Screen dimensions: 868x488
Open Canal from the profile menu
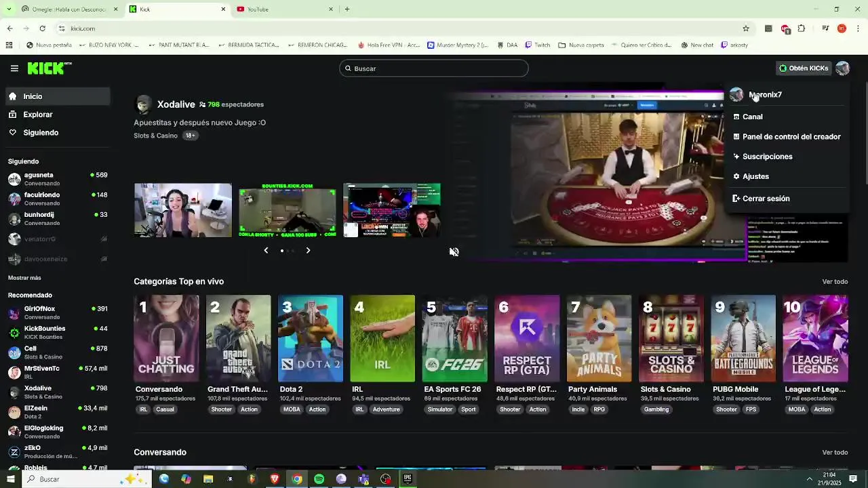[752, 117]
